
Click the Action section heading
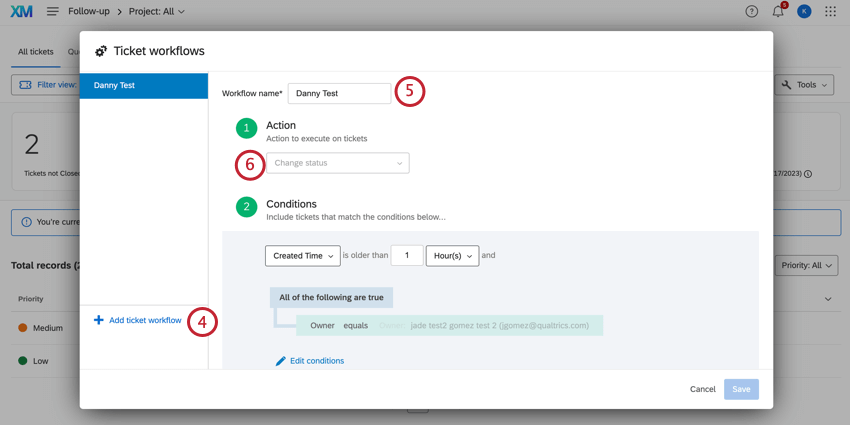(x=281, y=126)
